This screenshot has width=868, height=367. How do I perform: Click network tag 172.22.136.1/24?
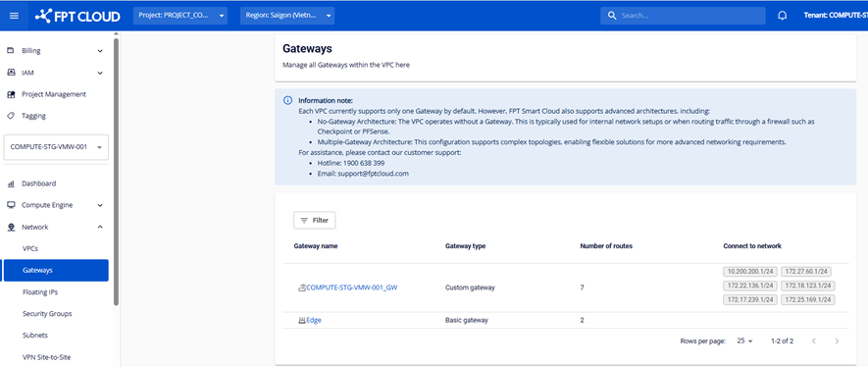(750, 286)
